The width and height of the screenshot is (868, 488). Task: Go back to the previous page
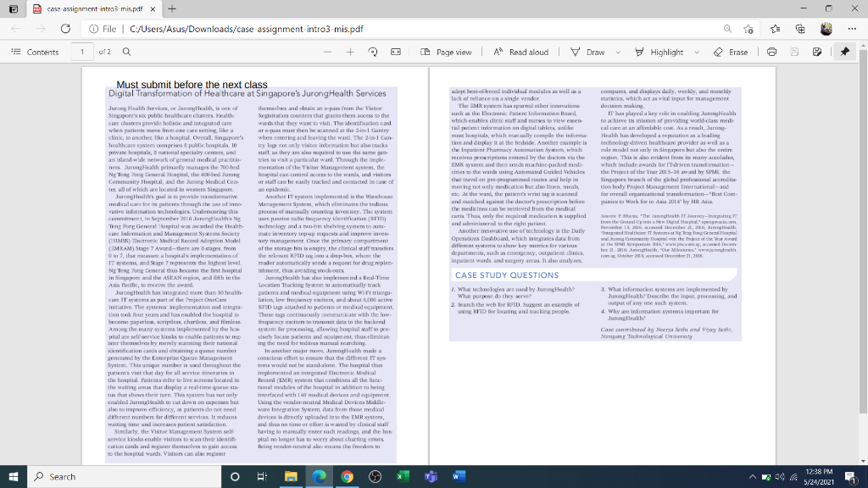(16, 29)
